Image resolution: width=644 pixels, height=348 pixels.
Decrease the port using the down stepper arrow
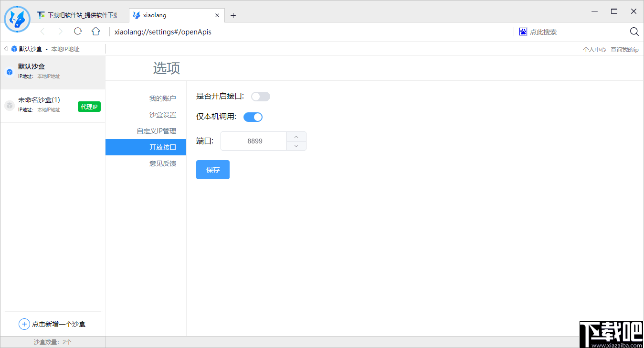click(296, 145)
